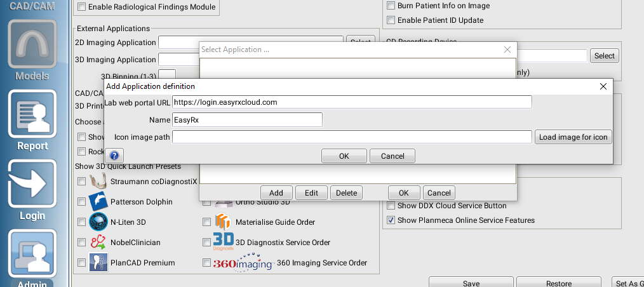
Task: Click the Lab web portal URL field
Action: pyautogui.click(x=352, y=102)
